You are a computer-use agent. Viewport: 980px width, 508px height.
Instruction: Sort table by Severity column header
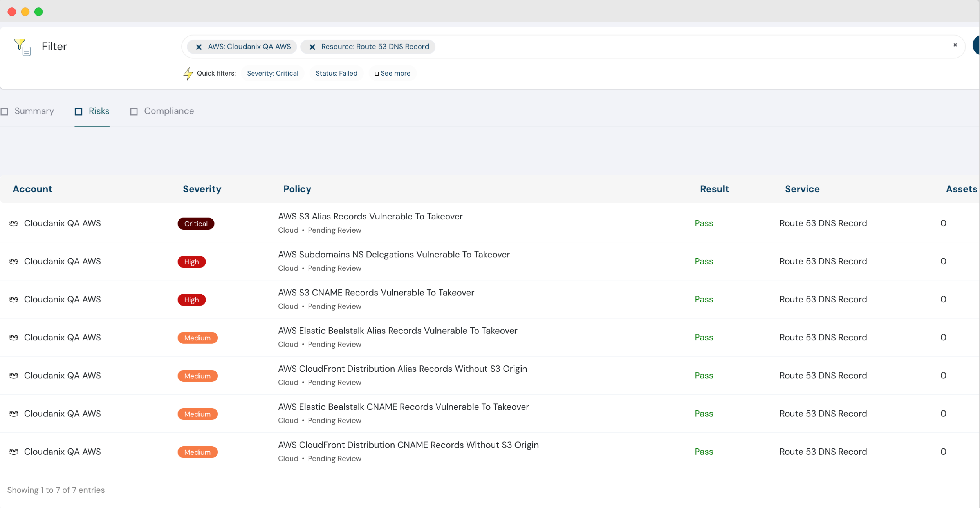pos(202,189)
